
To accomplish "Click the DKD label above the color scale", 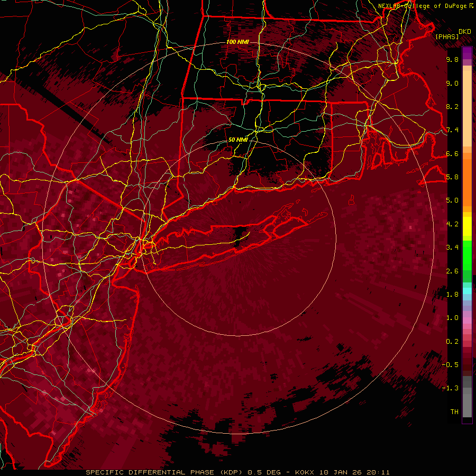I will pos(465,31).
